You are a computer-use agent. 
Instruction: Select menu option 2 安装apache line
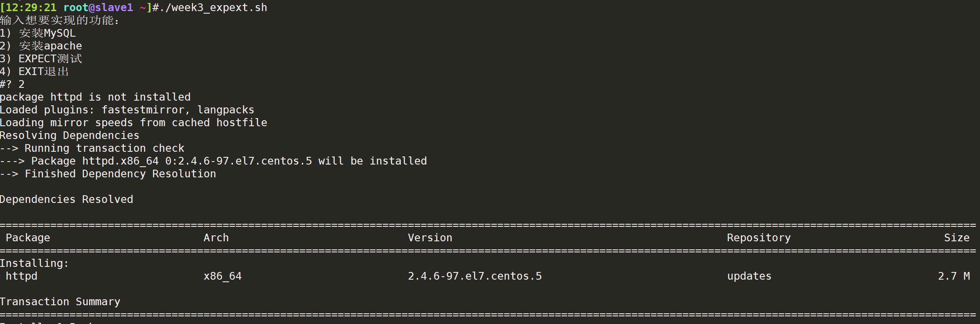41,46
